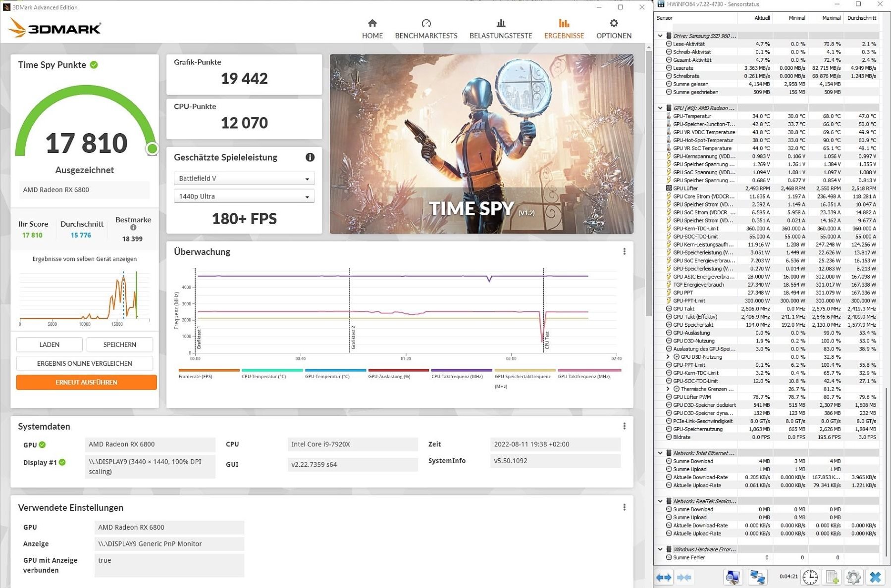Click the Durchschnitt column header in HWiNFO

point(861,18)
